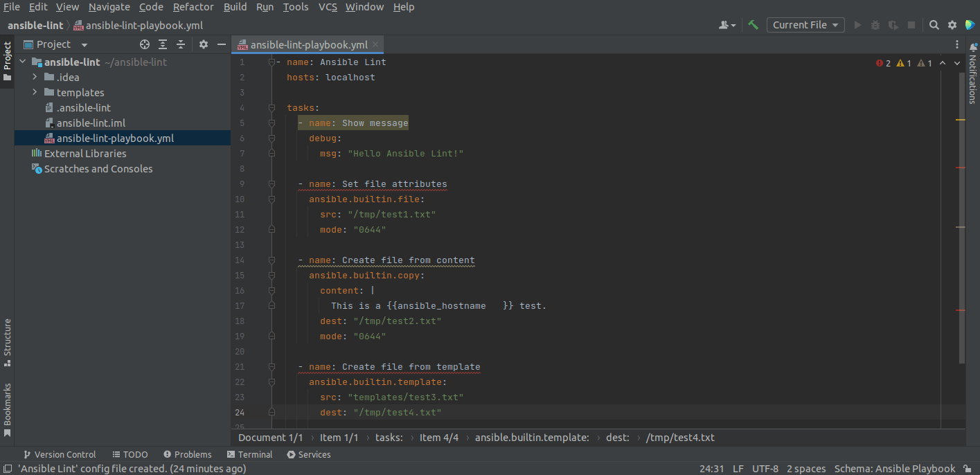
Task: Open IDE Settings via the top-right gear icon
Action: pos(952,24)
